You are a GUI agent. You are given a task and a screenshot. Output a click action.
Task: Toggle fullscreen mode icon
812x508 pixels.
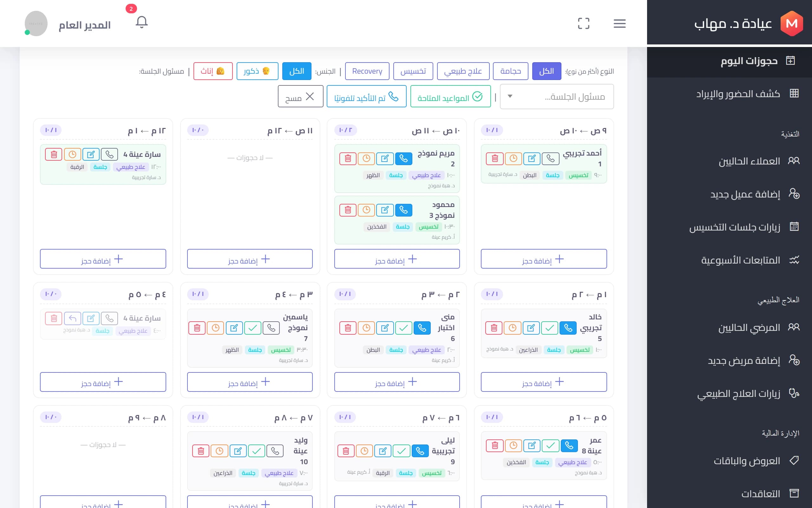click(x=584, y=23)
